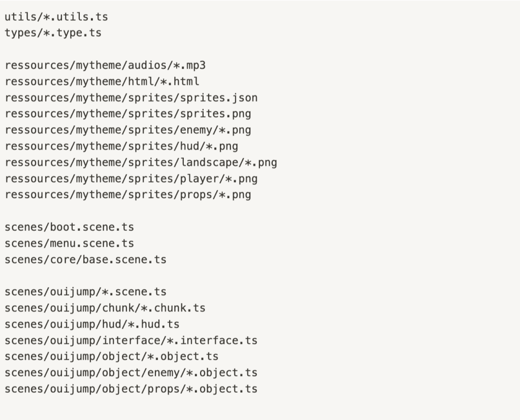520x420 pixels.
Task: Select the ouijump/interface/*.interface.ts line
Action: point(132,340)
